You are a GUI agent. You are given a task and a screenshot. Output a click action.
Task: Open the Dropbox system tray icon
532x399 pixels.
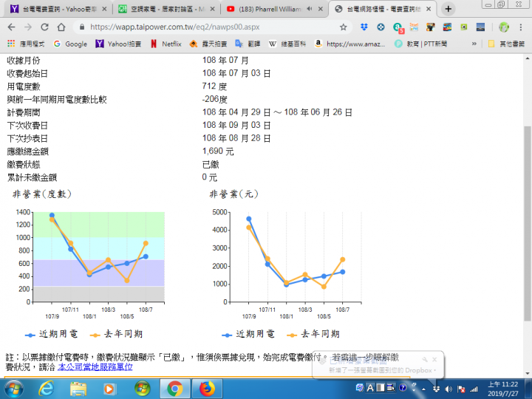coord(437,389)
